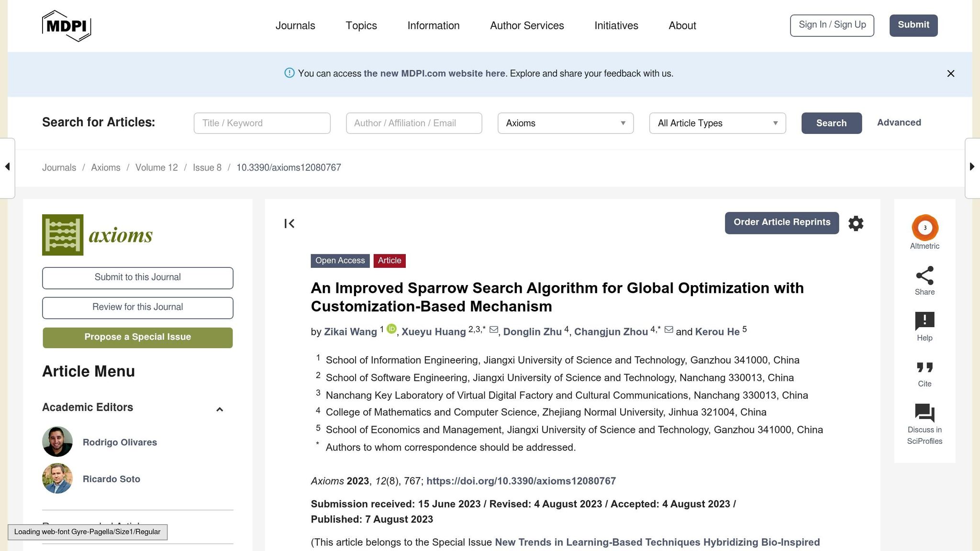980x551 pixels.
Task: Open Ricardo Soto profile photo
Action: pyautogui.click(x=57, y=478)
